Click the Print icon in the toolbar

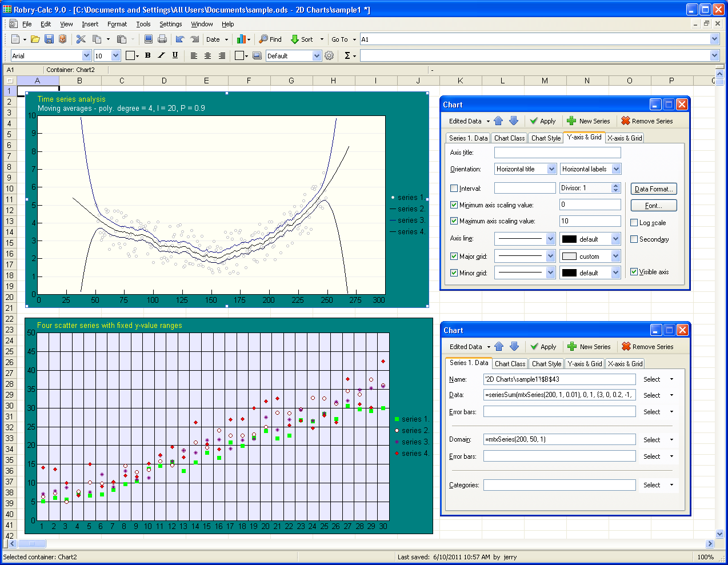pyautogui.click(x=162, y=39)
